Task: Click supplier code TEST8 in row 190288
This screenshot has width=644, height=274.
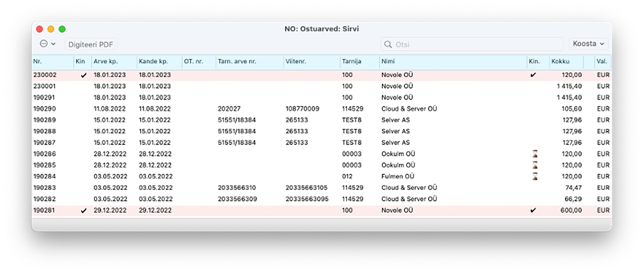Action: click(x=351, y=131)
